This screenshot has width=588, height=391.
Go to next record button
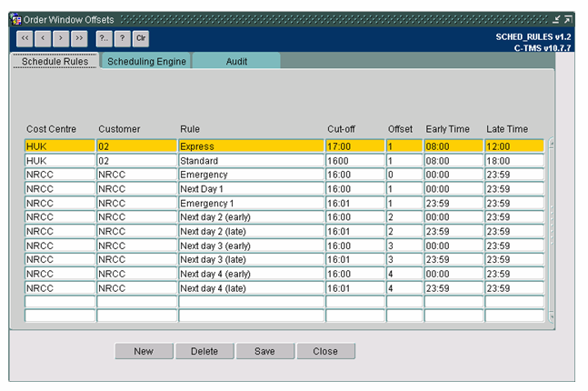tap(61, 39)
